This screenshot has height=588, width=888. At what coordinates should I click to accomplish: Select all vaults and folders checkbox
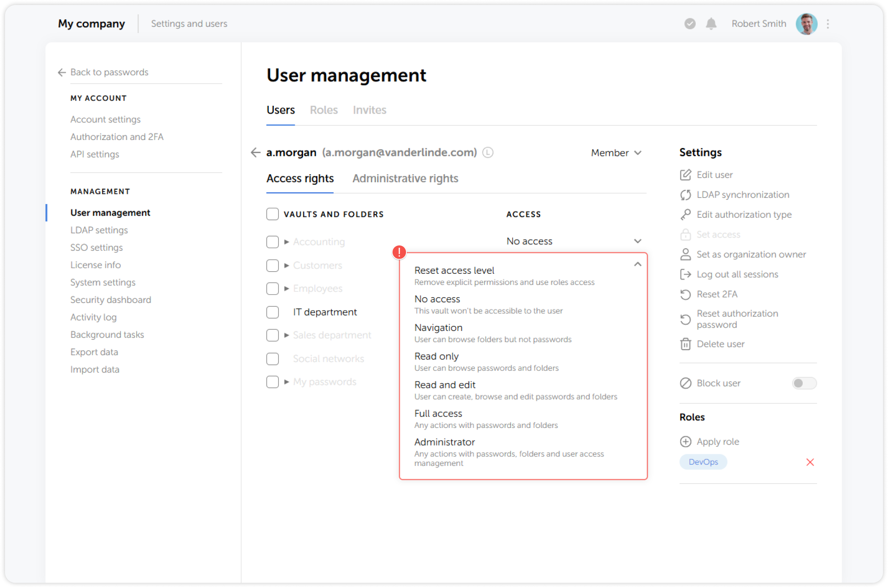tap(272, 214)
